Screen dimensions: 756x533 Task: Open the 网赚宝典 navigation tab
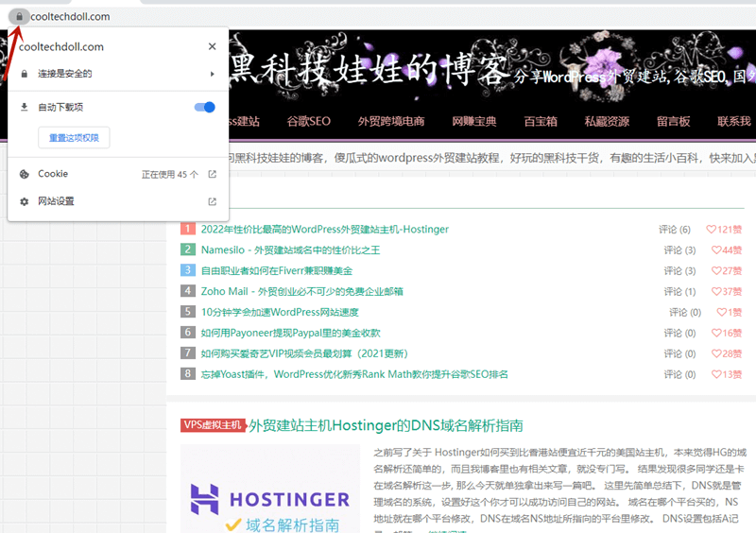[474, 121]
